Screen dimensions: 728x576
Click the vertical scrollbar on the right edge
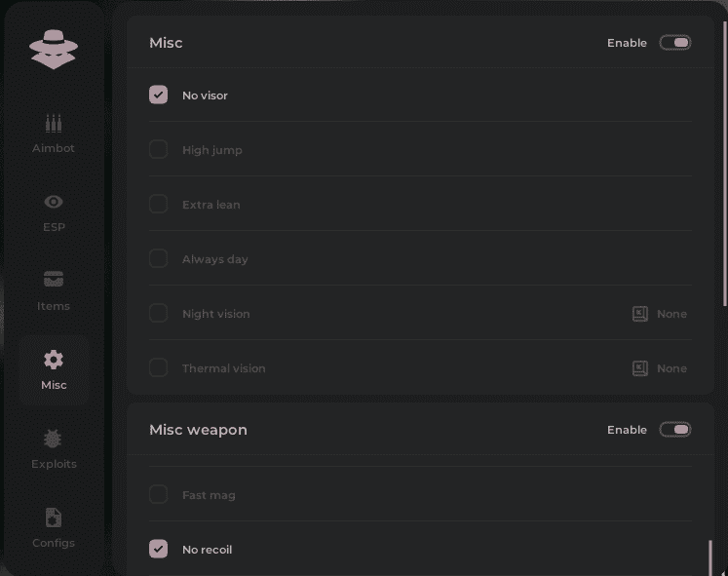724,166
